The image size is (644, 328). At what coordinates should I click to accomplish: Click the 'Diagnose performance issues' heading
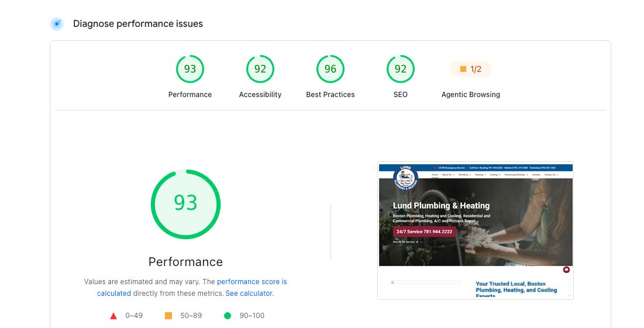tap(138, 24)
